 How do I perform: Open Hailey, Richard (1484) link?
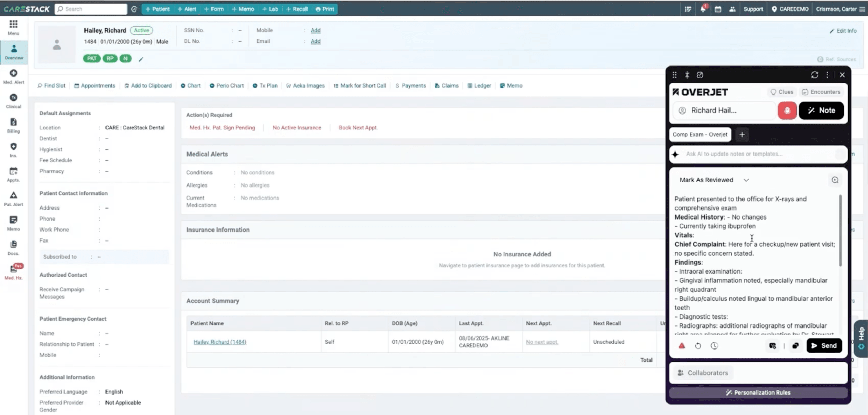point(220,342)
